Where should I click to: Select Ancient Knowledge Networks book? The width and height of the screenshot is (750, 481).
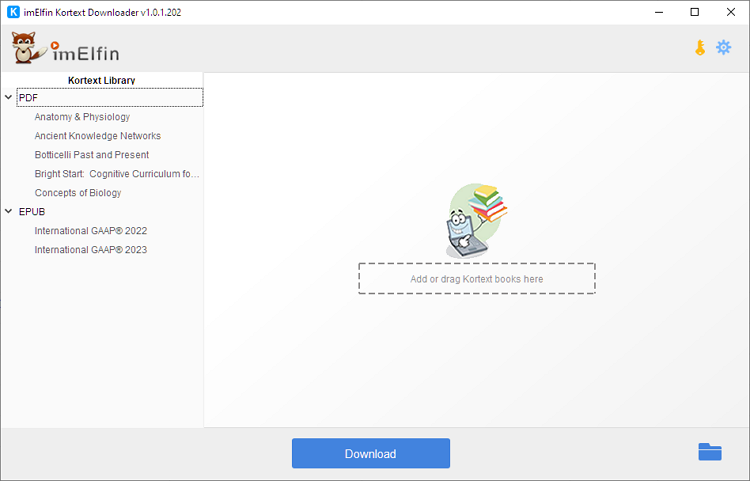[x=98, y=136]
